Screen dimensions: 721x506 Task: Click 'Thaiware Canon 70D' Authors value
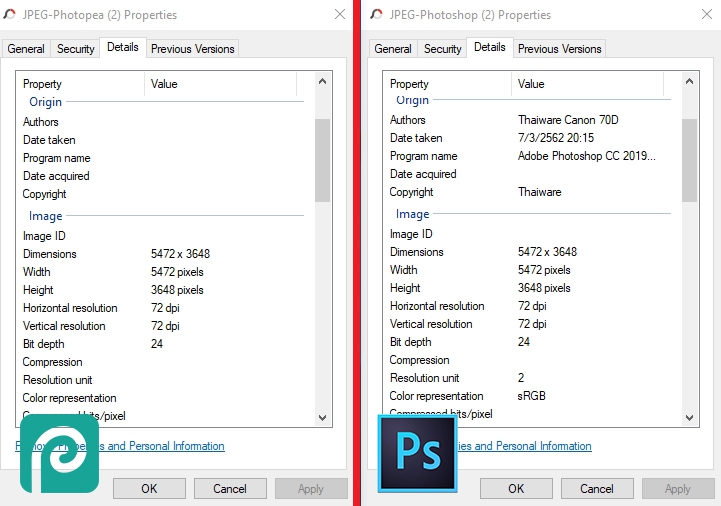[568, 120]
